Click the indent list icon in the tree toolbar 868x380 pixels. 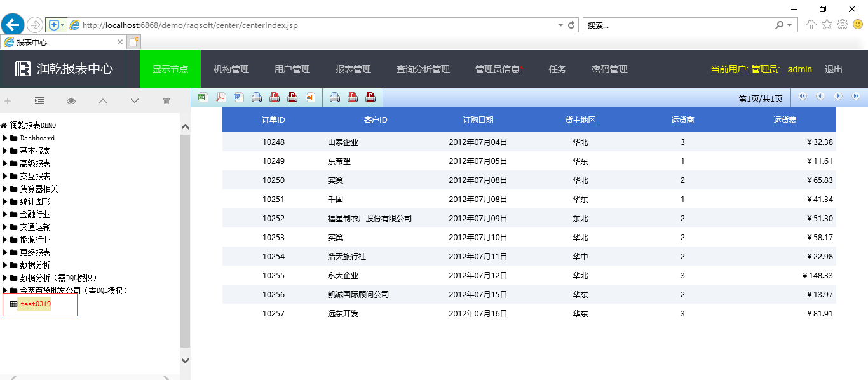click(x=39, y=101)
